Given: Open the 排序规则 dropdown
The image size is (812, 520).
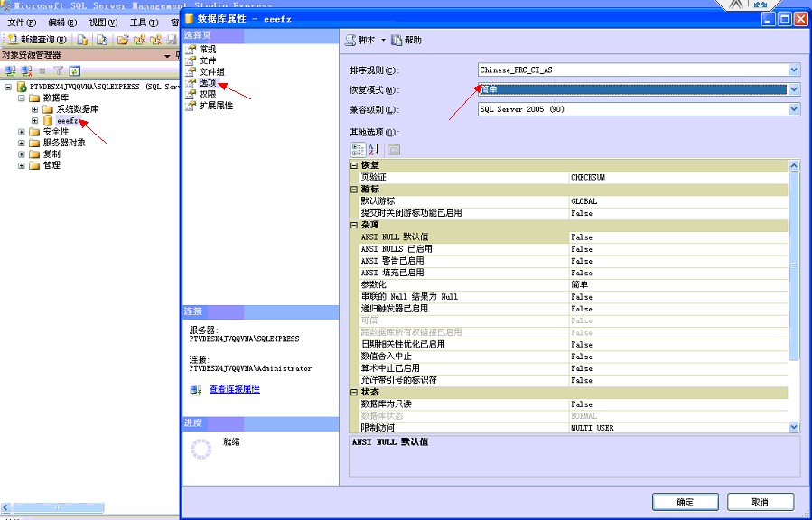Looking at the screenshot, I should tap(794, 70).
